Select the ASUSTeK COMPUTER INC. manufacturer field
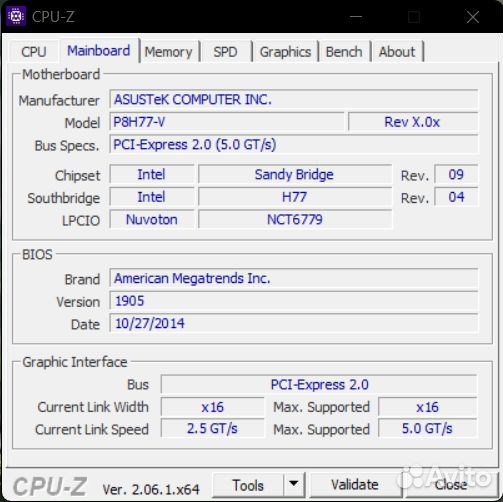503x502 pixels. pos(294,99)
